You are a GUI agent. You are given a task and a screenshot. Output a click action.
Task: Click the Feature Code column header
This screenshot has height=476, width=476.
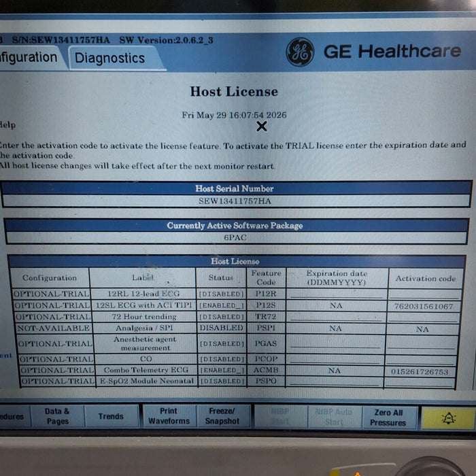[x=267, y=277]
